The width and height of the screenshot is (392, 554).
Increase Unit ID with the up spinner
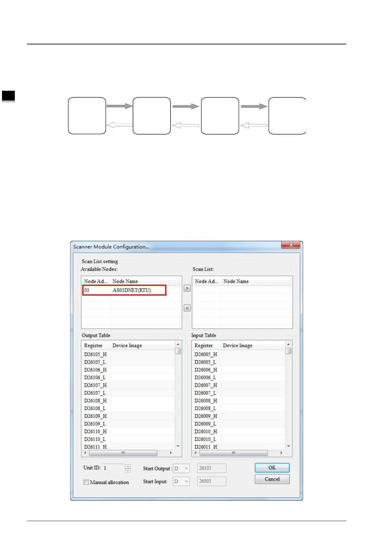(128, 466)
